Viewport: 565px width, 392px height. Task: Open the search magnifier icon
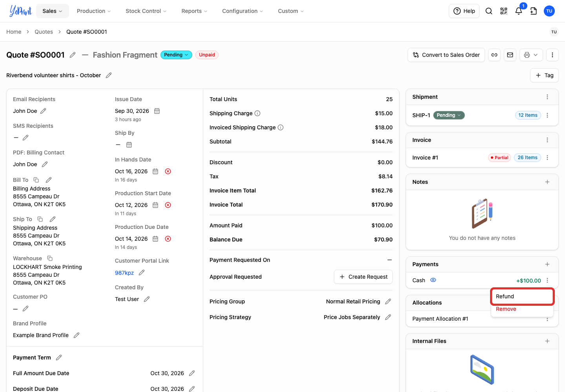pos(489,11)
